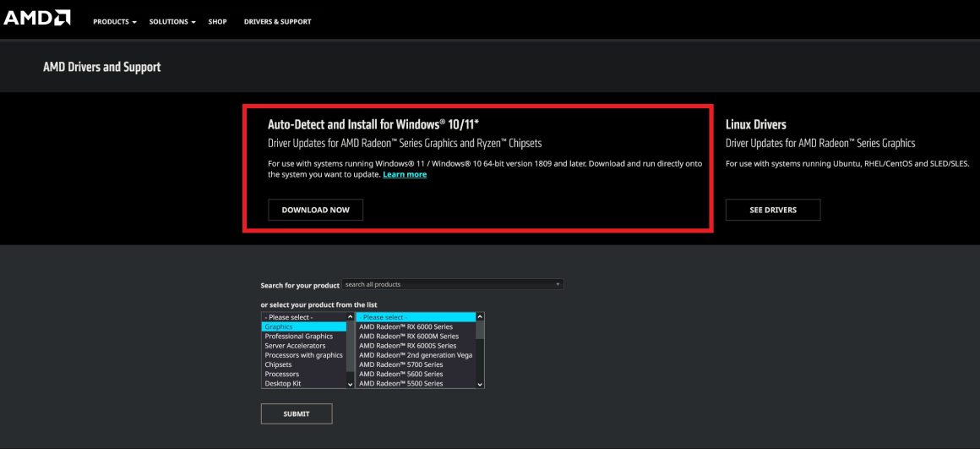This screenshot has width=980, height=449.
Task: Select Processors in the category list
Action: (304, 374)
